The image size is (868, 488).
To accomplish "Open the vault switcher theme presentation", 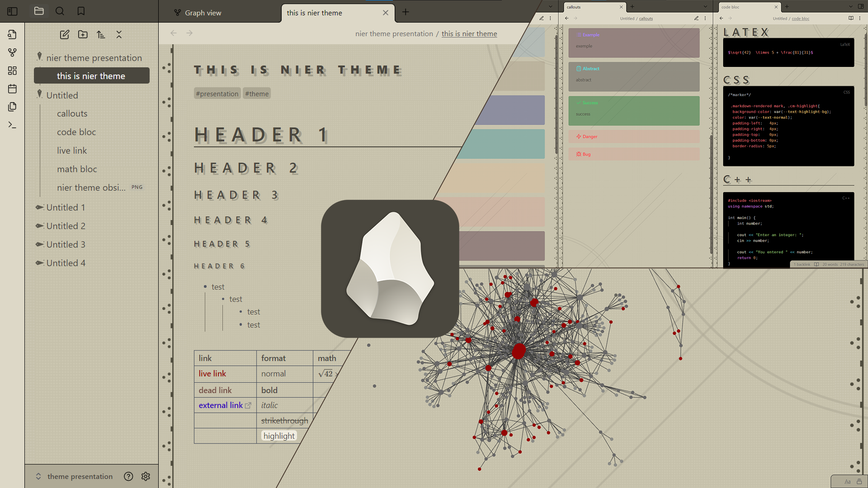I will pyautogui.click(x=75, y=476).
